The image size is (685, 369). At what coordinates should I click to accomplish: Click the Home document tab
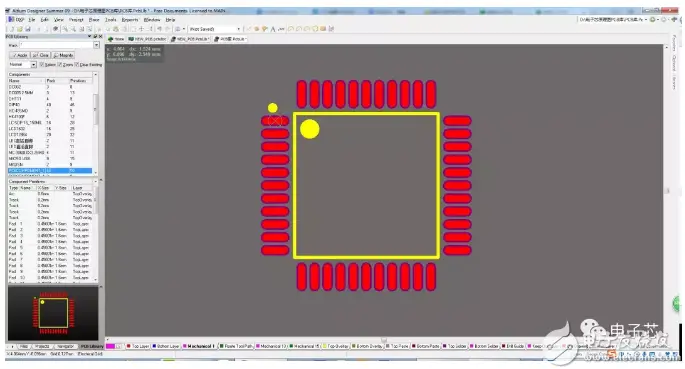pos(116,39)
